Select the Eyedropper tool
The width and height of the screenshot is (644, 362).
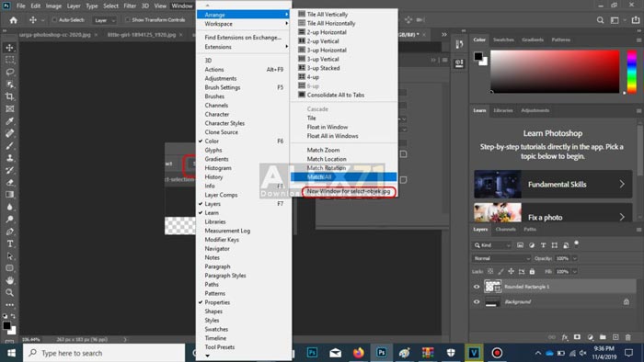(x=9, y=121)
